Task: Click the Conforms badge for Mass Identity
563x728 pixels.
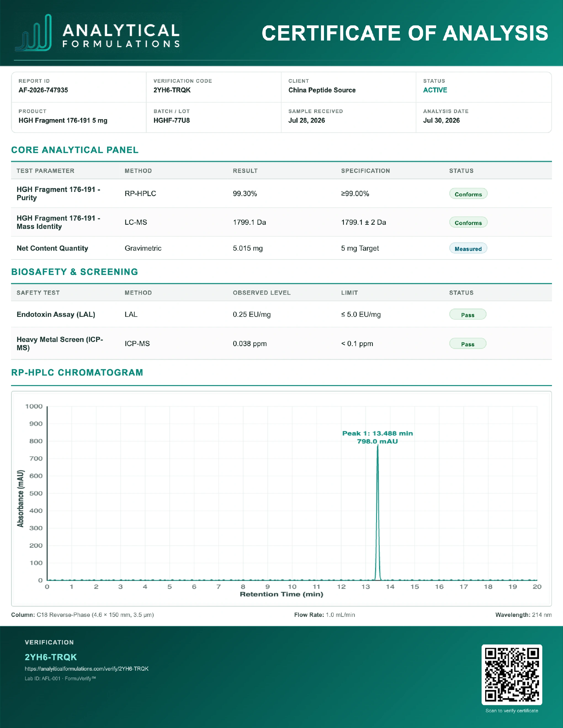Action: click(x=468, y=222)
